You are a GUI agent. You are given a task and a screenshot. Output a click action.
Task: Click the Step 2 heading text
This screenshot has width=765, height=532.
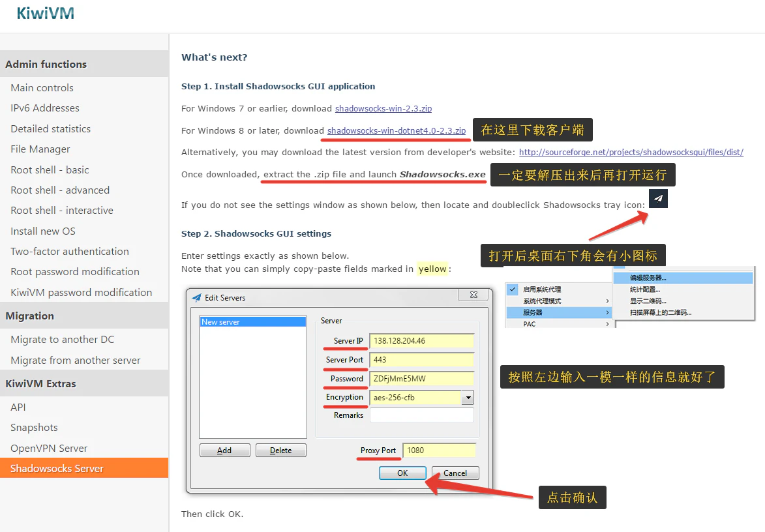pos(256,233)
